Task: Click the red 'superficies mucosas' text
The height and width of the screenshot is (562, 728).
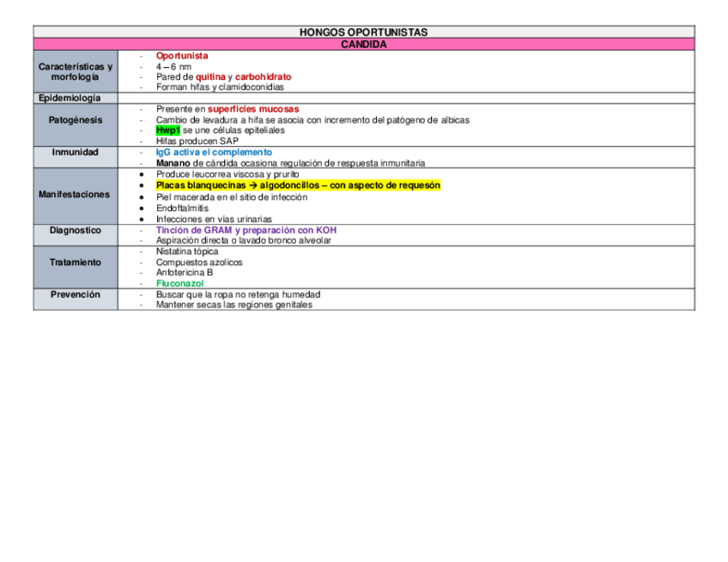Action: [x=253, y=109]
